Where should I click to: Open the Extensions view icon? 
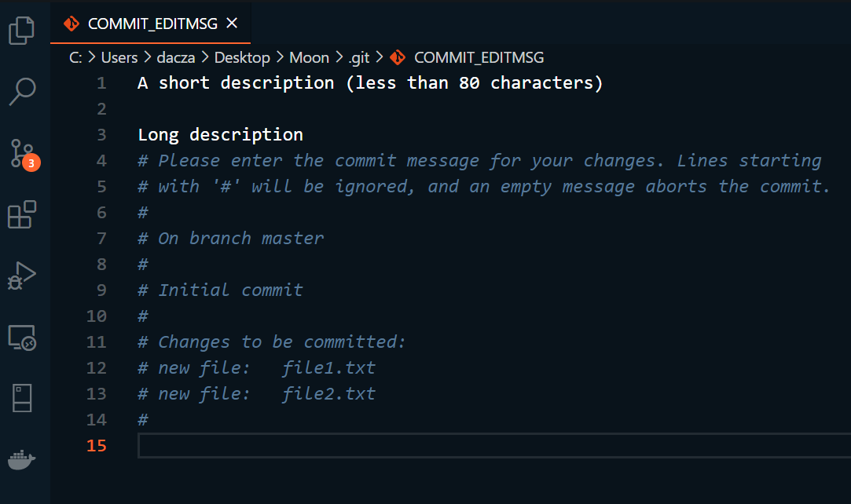click(22, 214)
